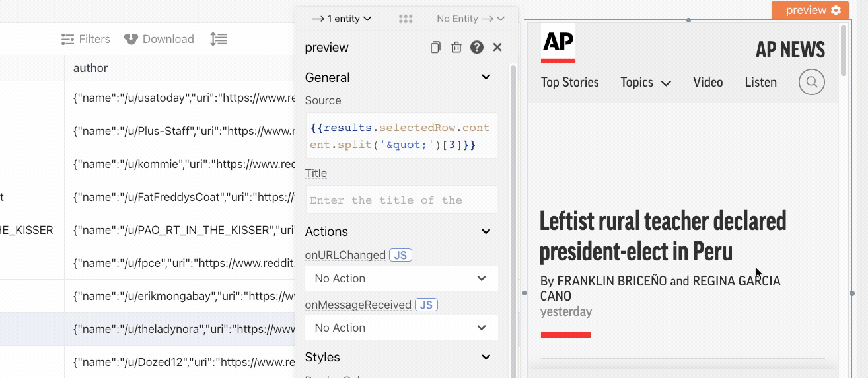Copy the preview widget
The width and height of the screenshot is (868, 378).
coord(435,48)
